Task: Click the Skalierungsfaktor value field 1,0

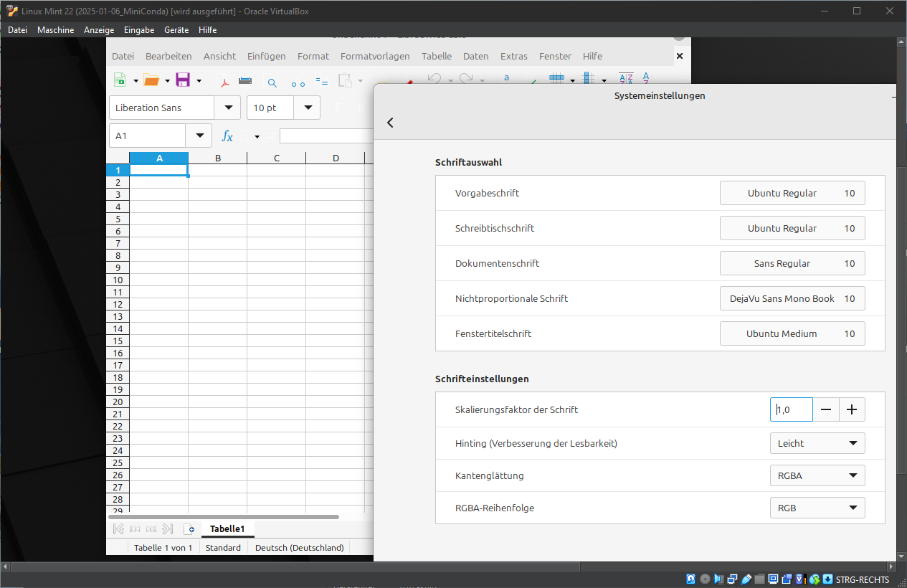Action: 792,409
